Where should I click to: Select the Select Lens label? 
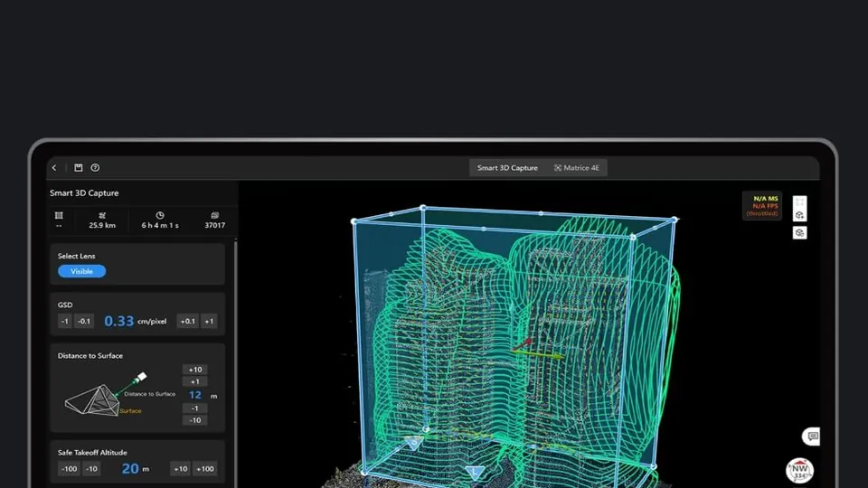[x=76, y=256]
